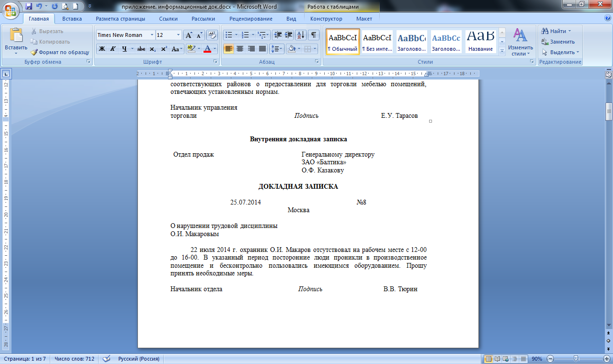Switch to Рецензирование tab
Image resolution: width=613 pixels, height=364 pixels.
251,19
